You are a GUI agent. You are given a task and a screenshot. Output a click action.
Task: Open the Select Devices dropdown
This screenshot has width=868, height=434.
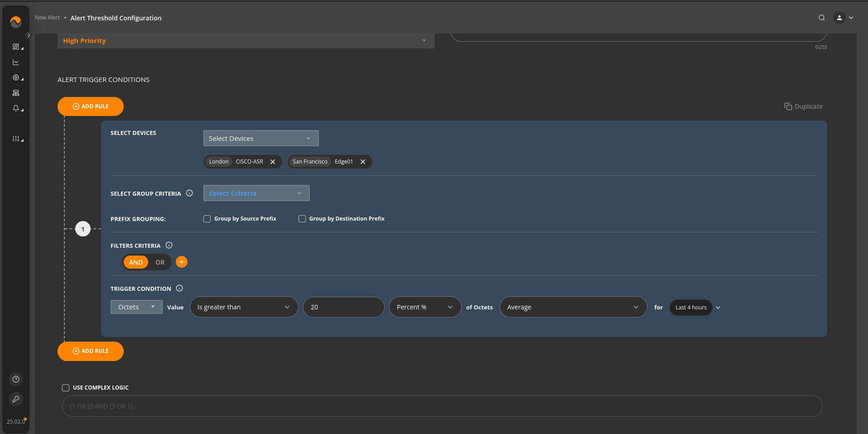click(x=261, y=138)
